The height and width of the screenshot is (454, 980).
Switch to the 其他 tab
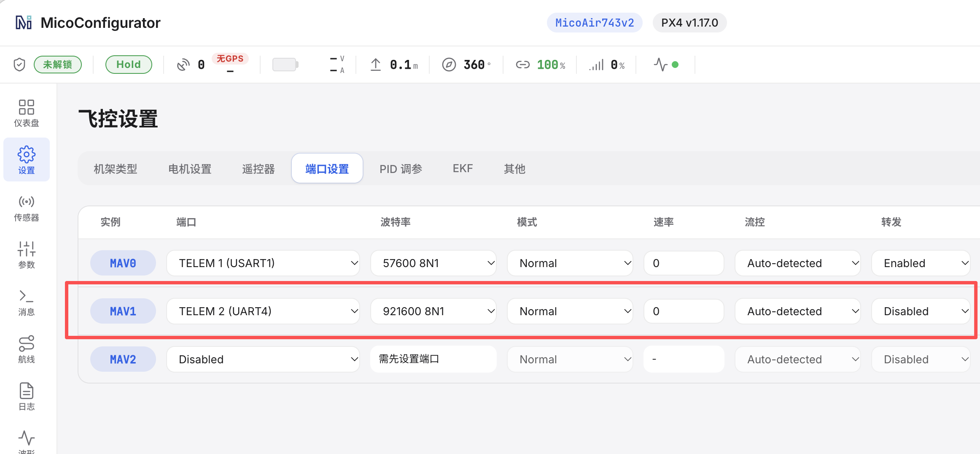514,169
